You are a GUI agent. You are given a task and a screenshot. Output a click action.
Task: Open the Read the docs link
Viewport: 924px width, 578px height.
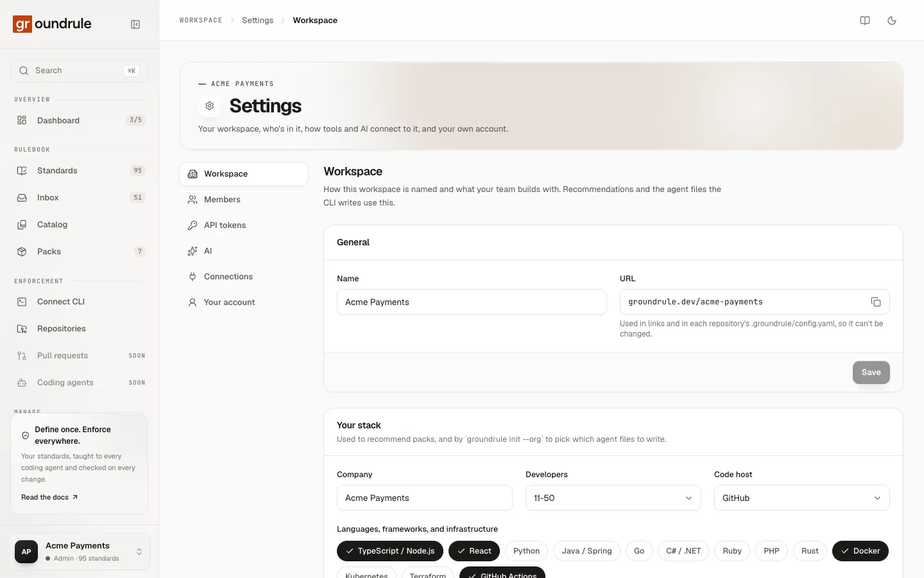(x=49, y=497)
